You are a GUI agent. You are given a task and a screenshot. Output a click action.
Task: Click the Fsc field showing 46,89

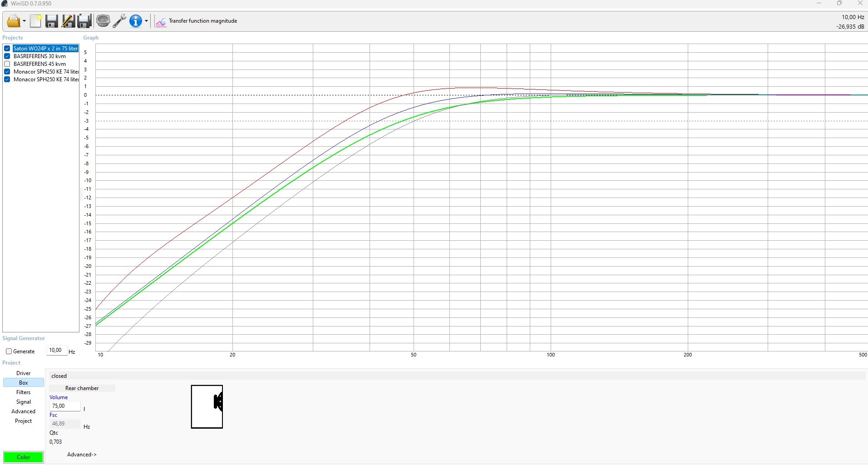pos(65,424)
